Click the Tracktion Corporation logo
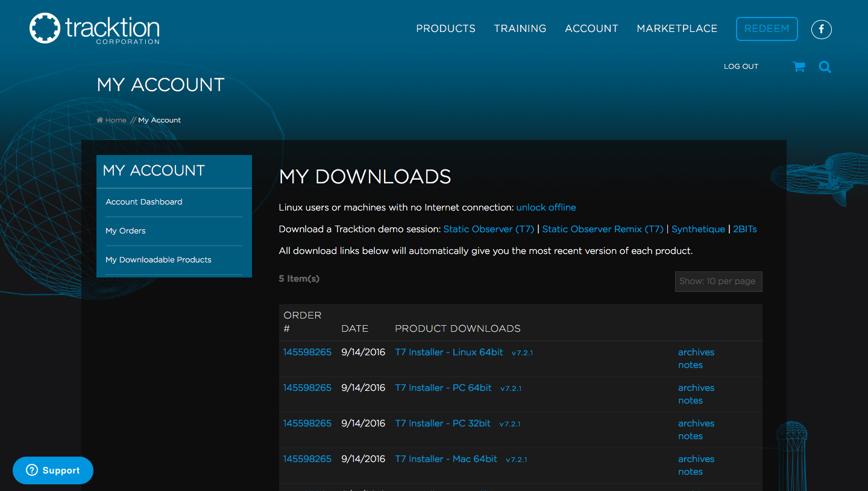The image size is (868, 491). (x=95, y=28)
